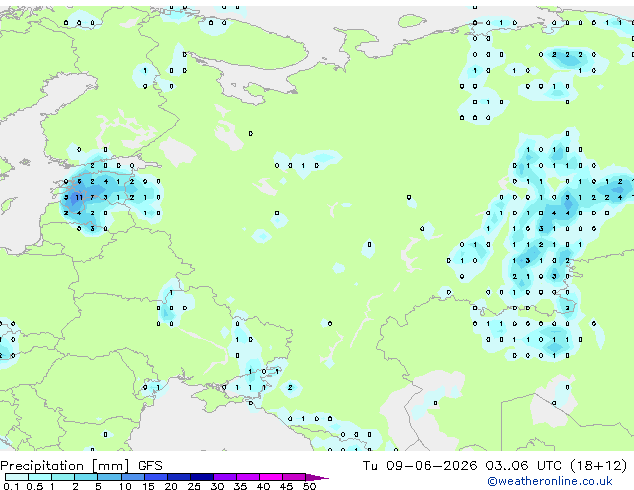Click the legend label '25'
Viewport: 634px width, 490px height.
click(194, 486)
